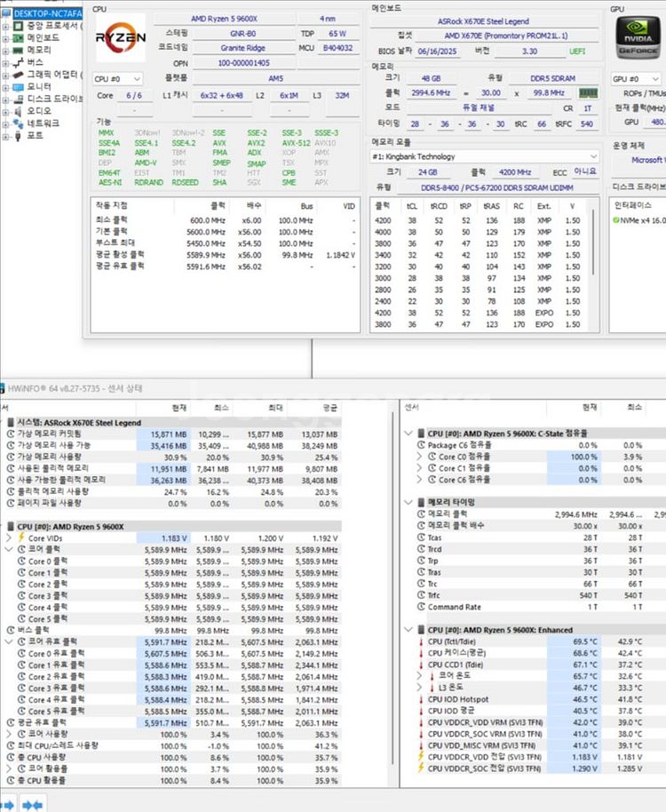Select the 가상 메모리 커밋됨 sensor row
666x812 pixels.
click(x=173, y=434)
